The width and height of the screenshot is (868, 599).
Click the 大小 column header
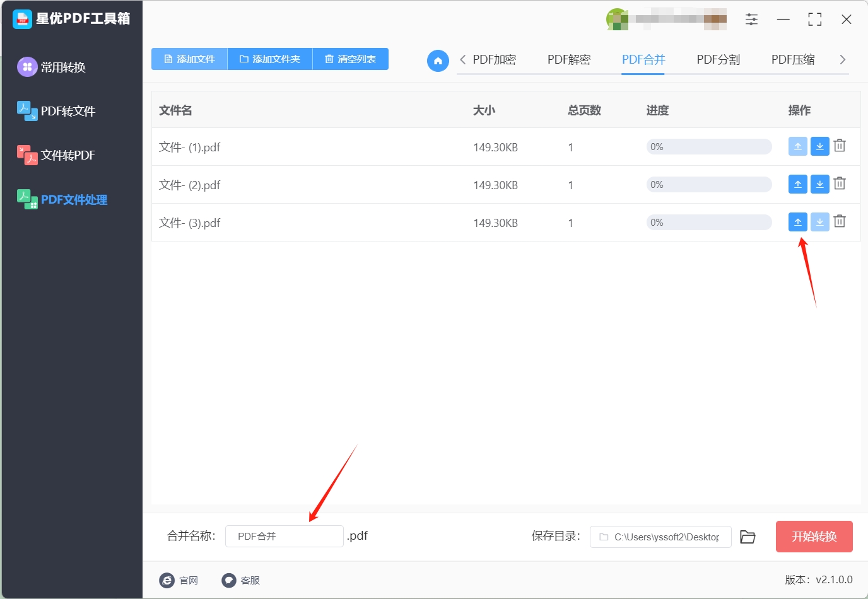click(x=484, y=110)
